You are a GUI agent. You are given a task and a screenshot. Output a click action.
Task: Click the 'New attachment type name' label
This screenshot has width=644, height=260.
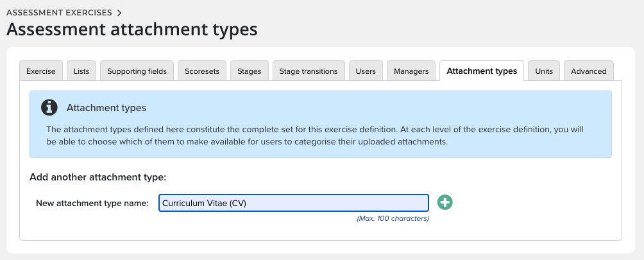(92, 204)
